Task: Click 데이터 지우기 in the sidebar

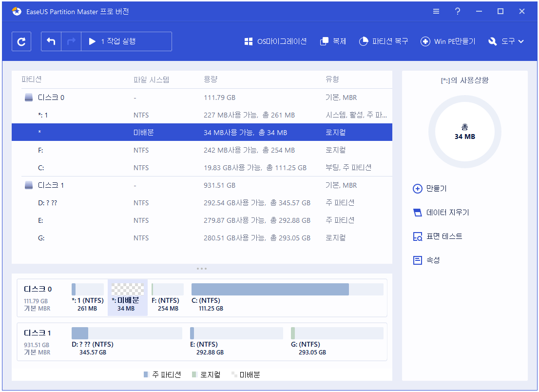Action: (x=443, y=213)
